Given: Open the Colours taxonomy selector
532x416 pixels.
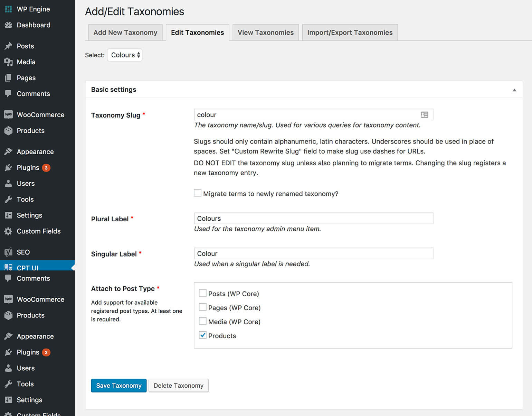Looking at the screenshot, I should 125,55.
